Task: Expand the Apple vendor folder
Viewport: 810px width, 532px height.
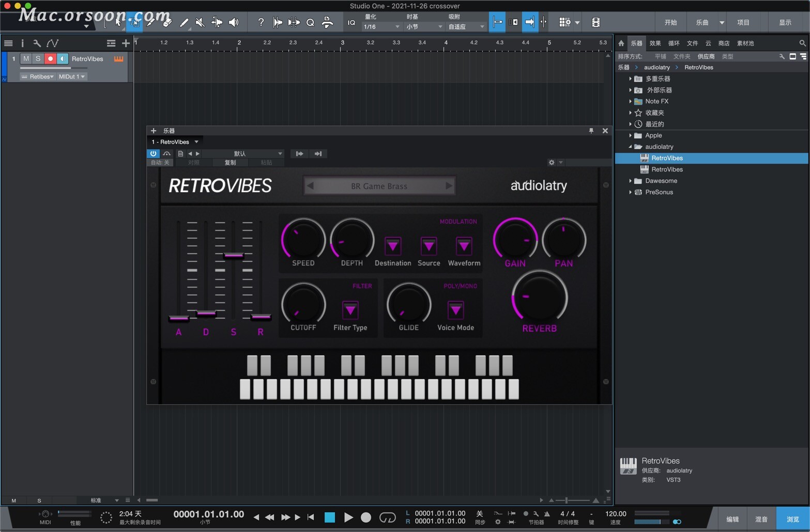Action: 630,135
